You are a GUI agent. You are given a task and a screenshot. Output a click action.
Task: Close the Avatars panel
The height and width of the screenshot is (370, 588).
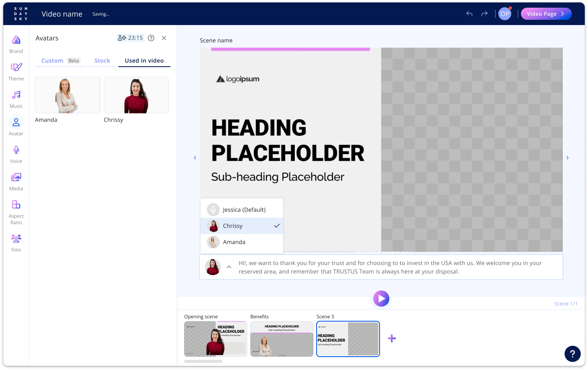[x=164, y=38]
